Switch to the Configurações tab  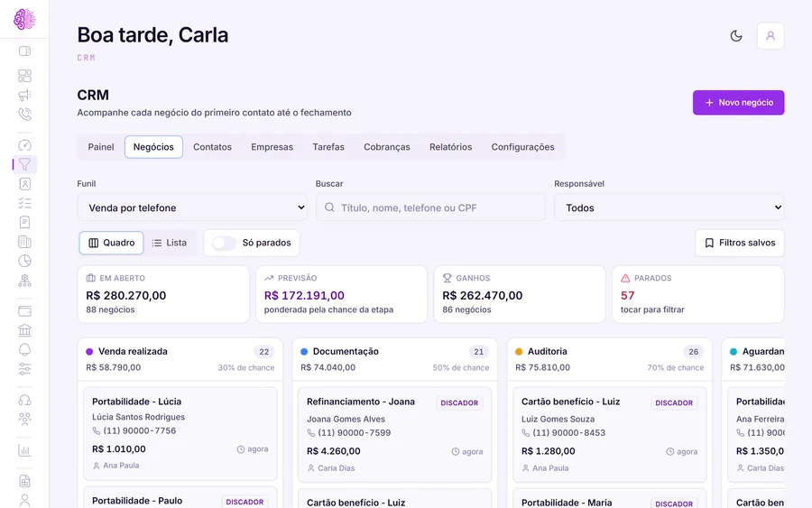[522, 147]
